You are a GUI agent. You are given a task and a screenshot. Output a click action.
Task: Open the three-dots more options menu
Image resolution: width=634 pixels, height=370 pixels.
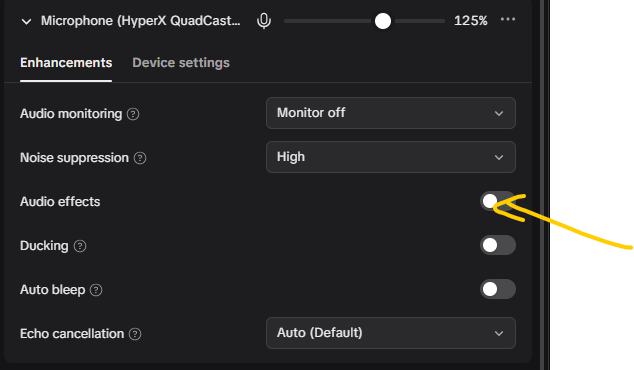click(508, 19)
